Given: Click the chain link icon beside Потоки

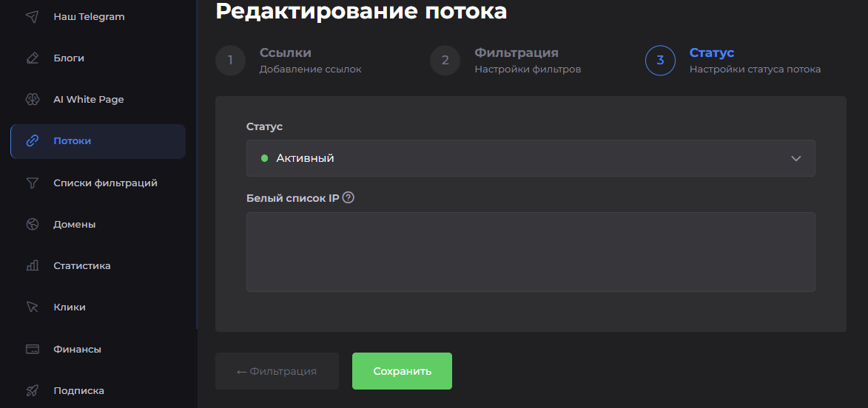Looking at the screenshot, I should click(x=33, y=141).
